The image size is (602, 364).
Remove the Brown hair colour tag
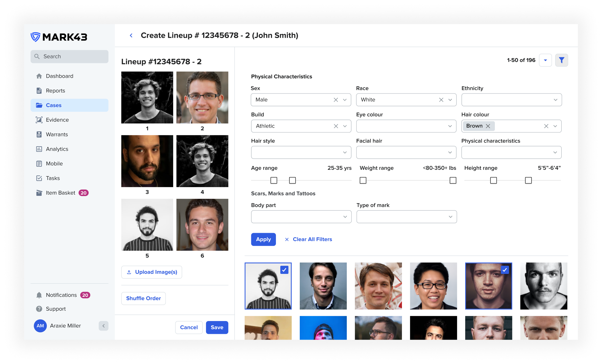tap(488, 126)
